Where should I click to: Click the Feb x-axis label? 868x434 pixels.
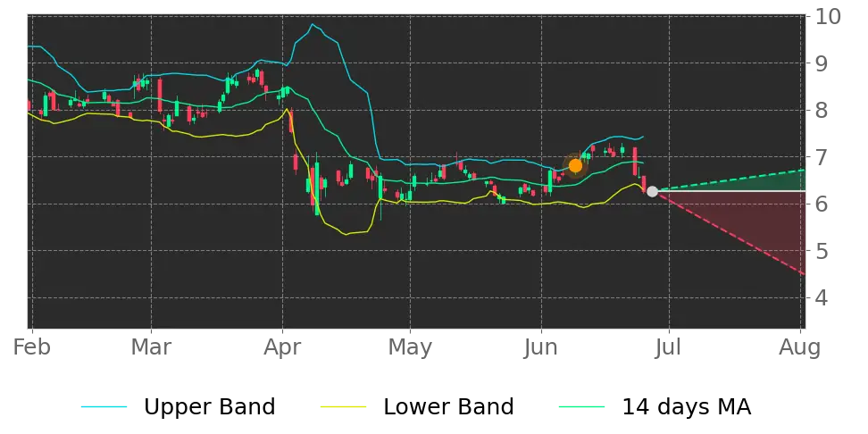pyautogui.click(x=32, y=347)
